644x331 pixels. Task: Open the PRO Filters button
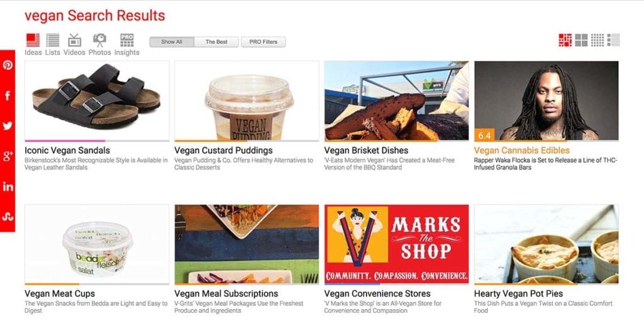click(x=264, y=42)
